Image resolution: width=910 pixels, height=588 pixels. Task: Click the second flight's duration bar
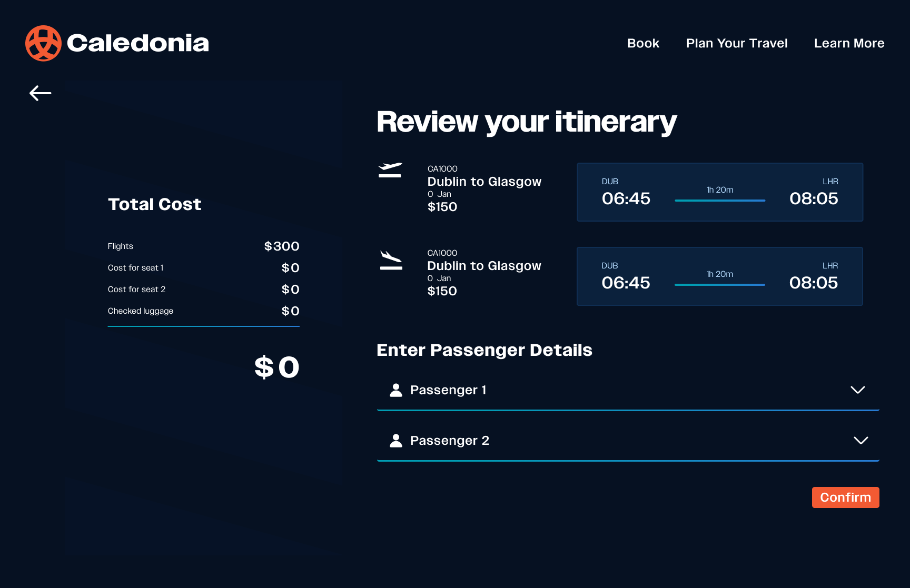[x=719, y=285]
